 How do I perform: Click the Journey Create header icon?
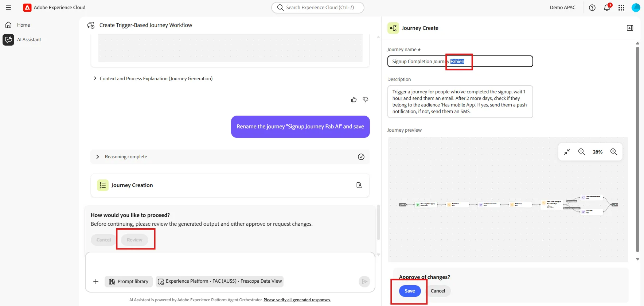393,28
